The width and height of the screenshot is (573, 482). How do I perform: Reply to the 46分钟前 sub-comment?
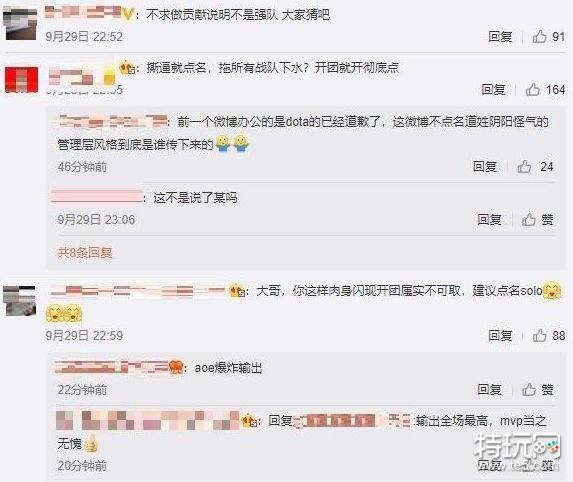tap(485, 167)
